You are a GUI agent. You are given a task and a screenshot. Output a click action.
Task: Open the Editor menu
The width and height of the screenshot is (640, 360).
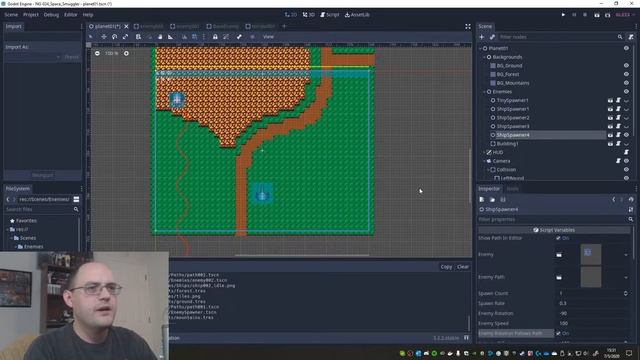click(71, 15)
